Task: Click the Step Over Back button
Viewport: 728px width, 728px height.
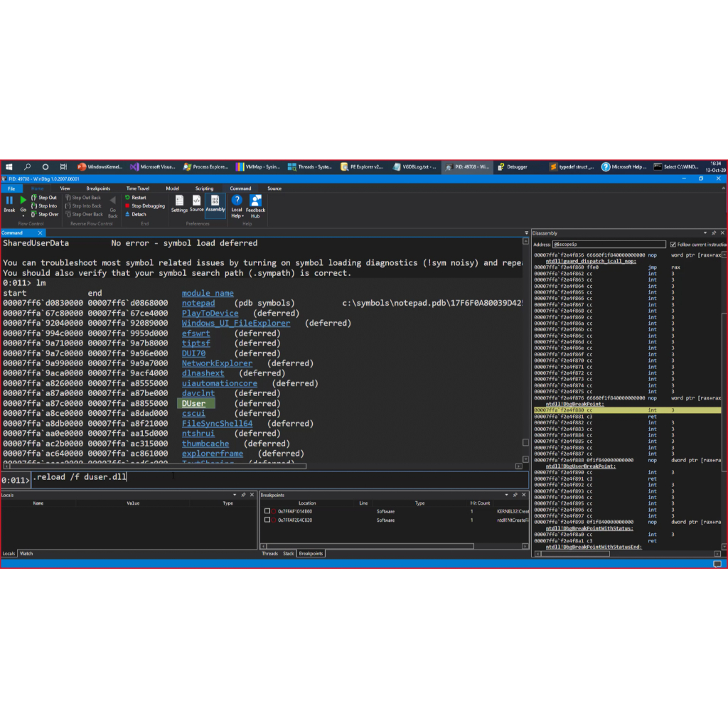Action: pos(85,214)
